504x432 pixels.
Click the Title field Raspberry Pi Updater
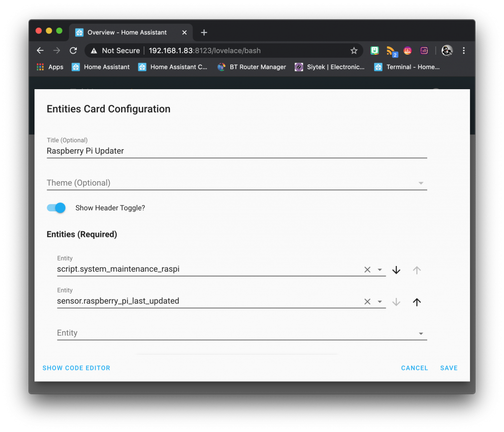click(237, 151)
